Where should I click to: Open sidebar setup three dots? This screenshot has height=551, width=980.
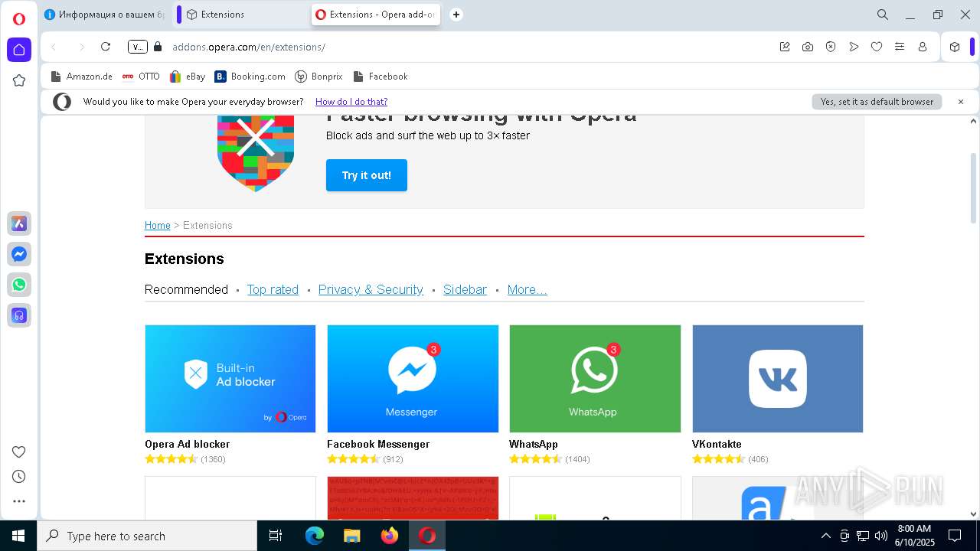(x=19, y=501)
